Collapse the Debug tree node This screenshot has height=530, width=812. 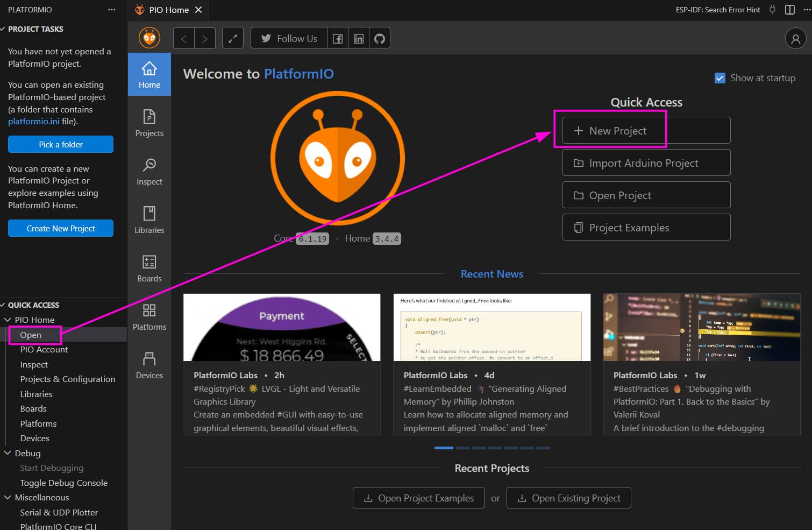point(8,453)
